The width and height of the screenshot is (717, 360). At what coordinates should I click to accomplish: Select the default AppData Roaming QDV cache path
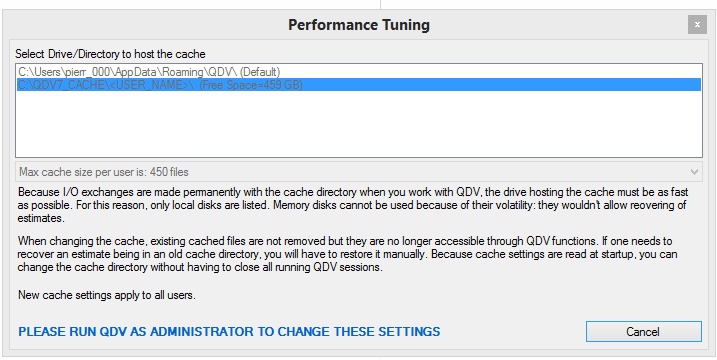point(358,72)
